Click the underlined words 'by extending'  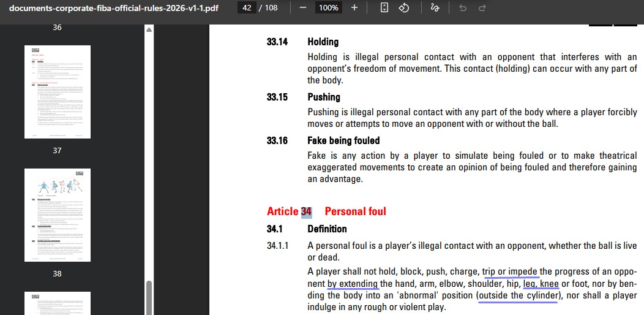[353, 284]
